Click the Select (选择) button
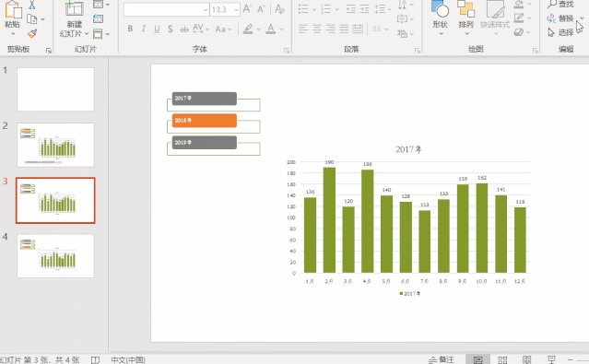 pos(560,32)
